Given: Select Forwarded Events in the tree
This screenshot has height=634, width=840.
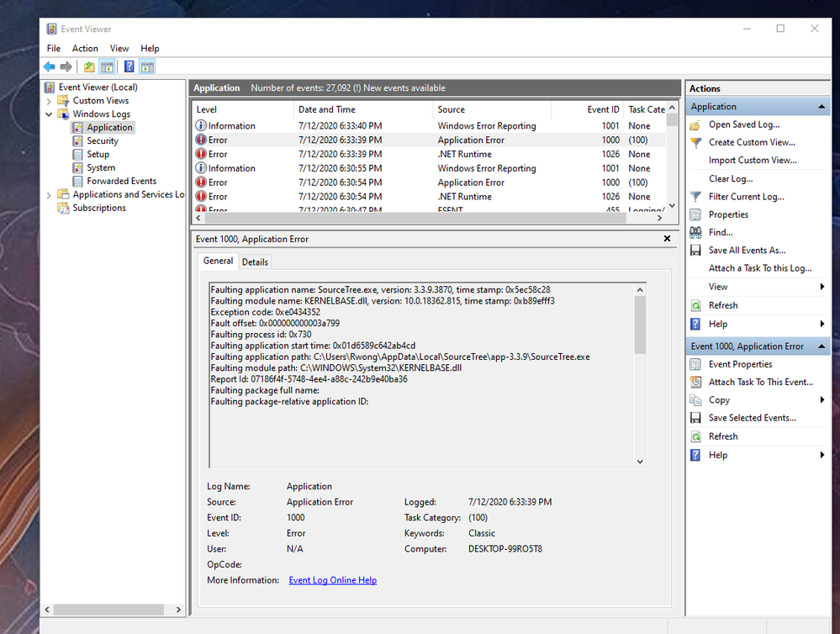Looking at the screenshot, I should pyautogui.click(x=122, y=181).
